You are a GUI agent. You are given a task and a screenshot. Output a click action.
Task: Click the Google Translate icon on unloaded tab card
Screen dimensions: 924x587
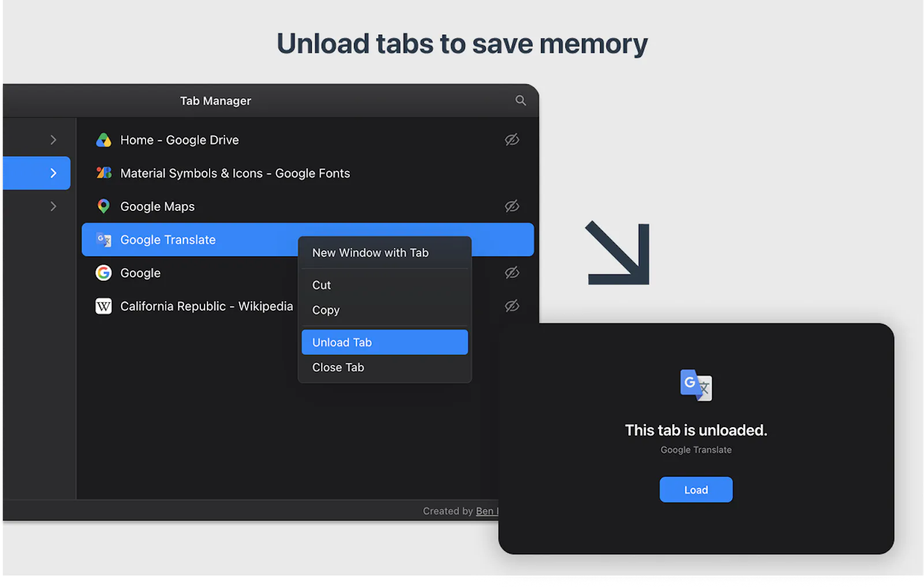(x=696, y=385)
